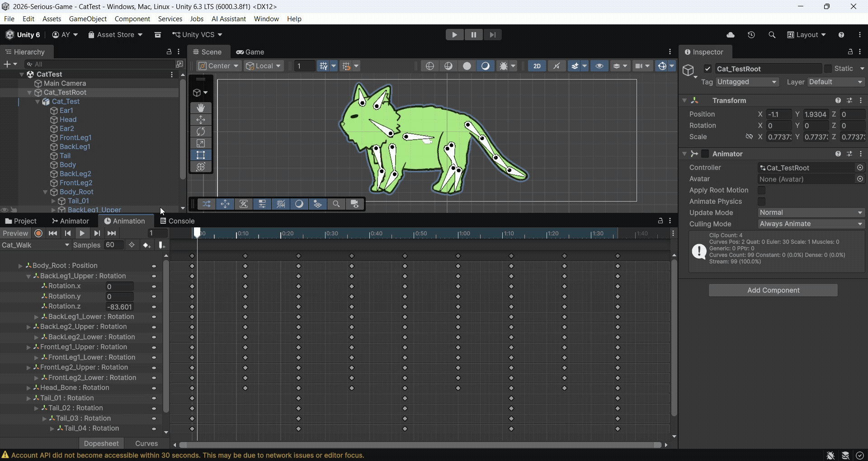The image size is (868, 461).
Task: Enable Apply Root Motion checkbox
Action: point(762,190)
